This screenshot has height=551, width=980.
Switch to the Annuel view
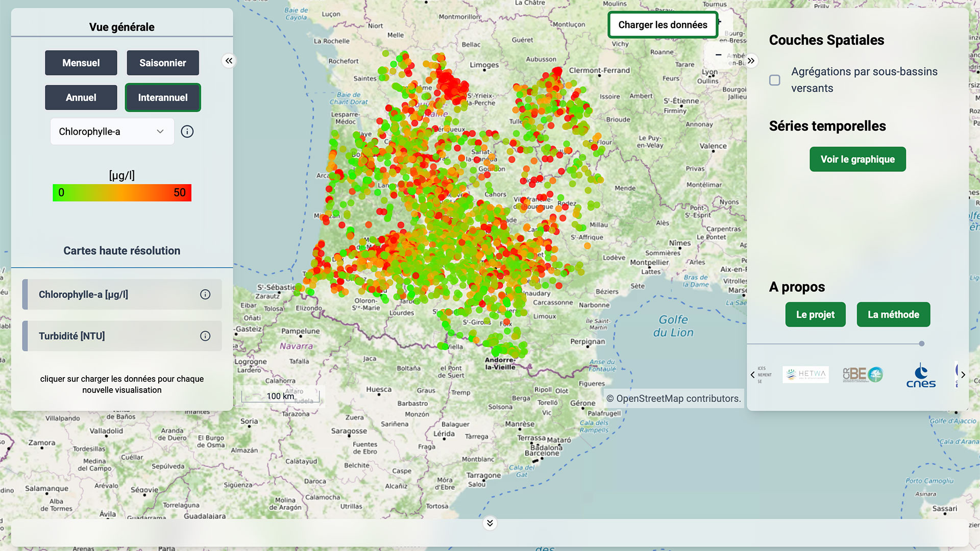coord(81,97)
